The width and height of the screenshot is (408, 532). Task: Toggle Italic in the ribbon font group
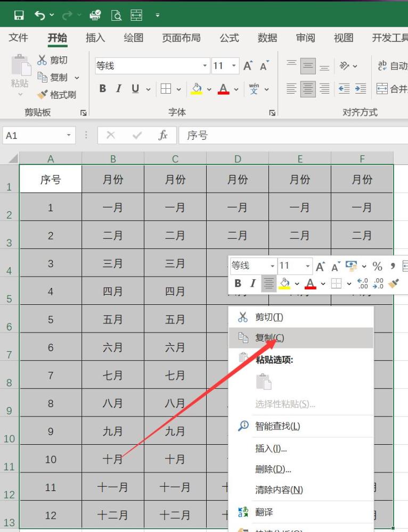(x=119, y=89)
